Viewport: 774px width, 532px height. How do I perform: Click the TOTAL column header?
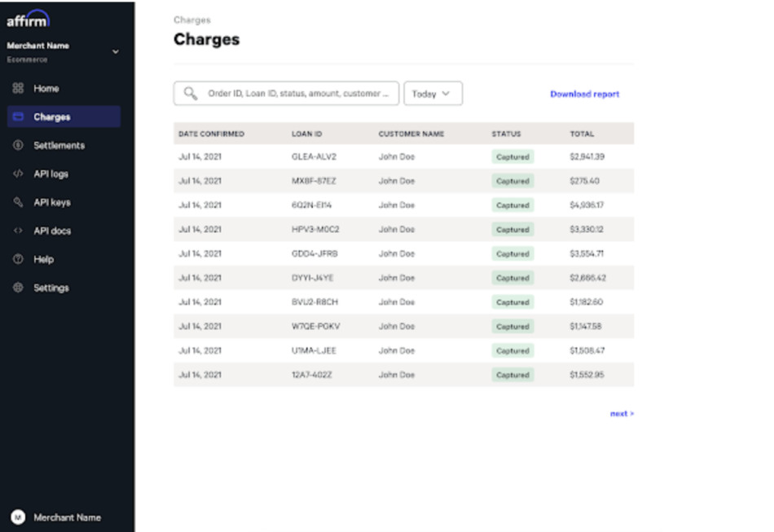coord(582,134)
